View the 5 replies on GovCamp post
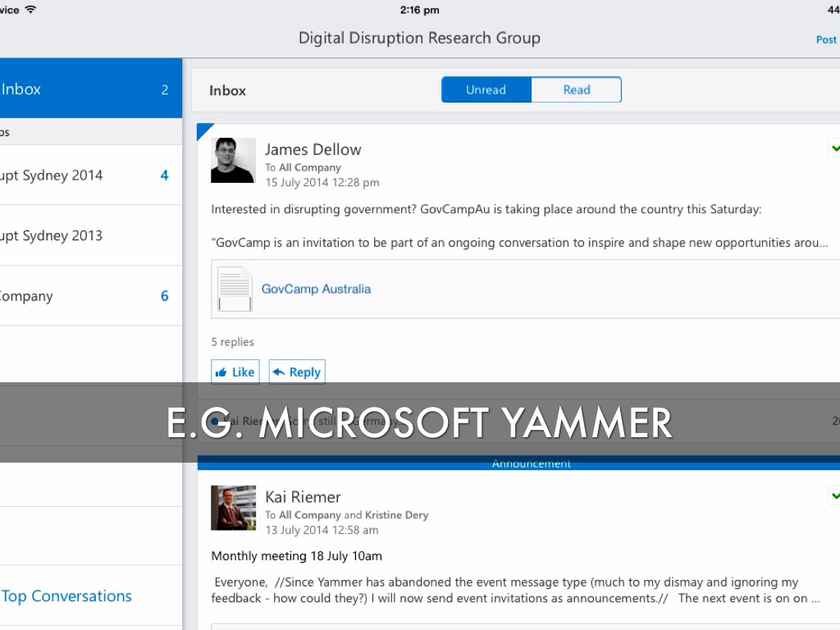The image size is (840, 630). [x=232, y=342]
